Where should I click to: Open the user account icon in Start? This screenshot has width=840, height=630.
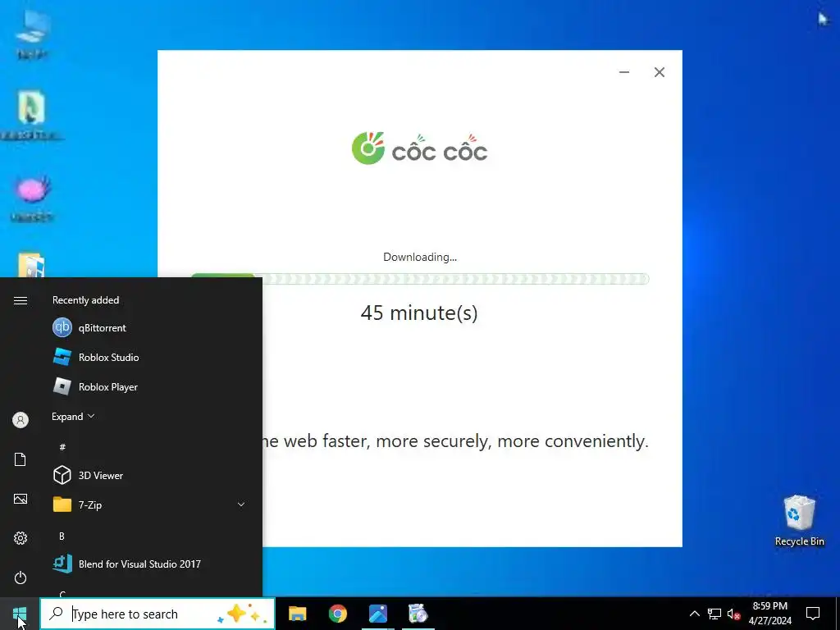pyautogui.click(x=21, y=420)
